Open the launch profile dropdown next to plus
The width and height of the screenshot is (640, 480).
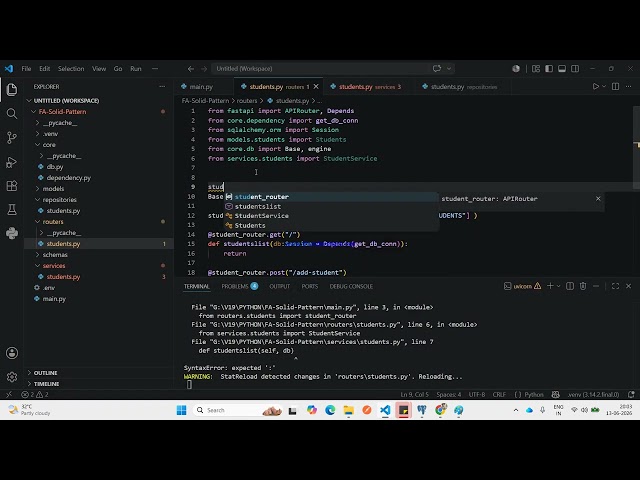[558, 286]
